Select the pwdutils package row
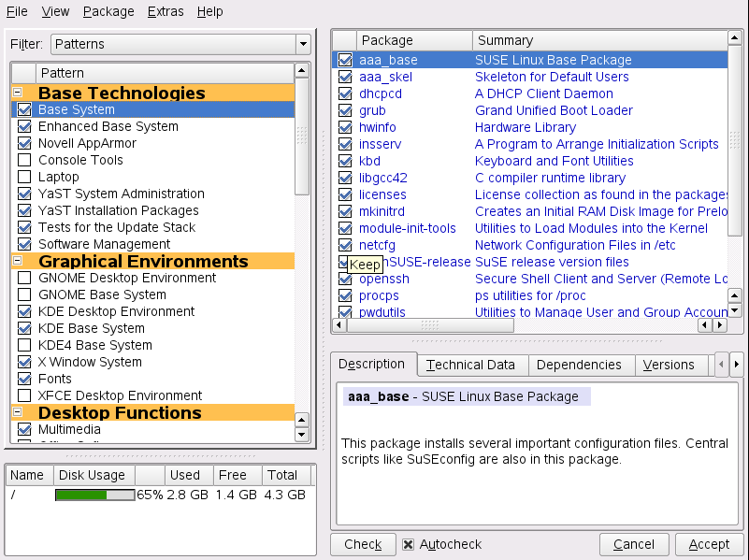 [530, 312]
